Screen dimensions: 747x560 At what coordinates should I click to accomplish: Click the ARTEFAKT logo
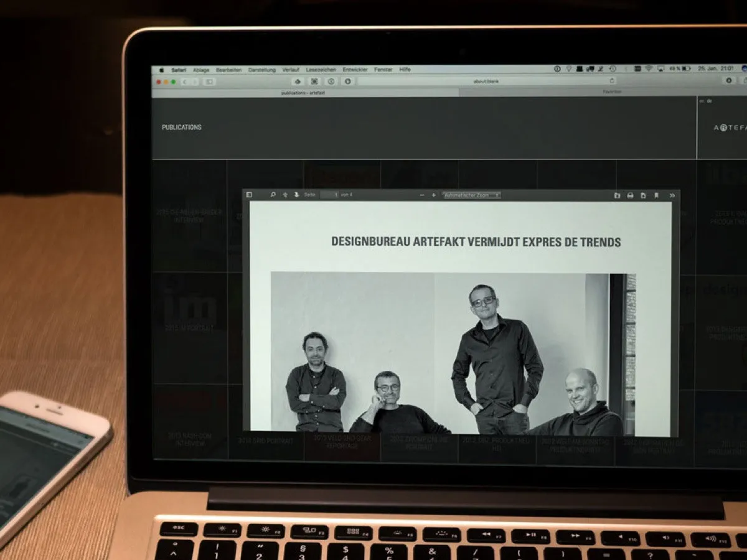tap(730, 127)
